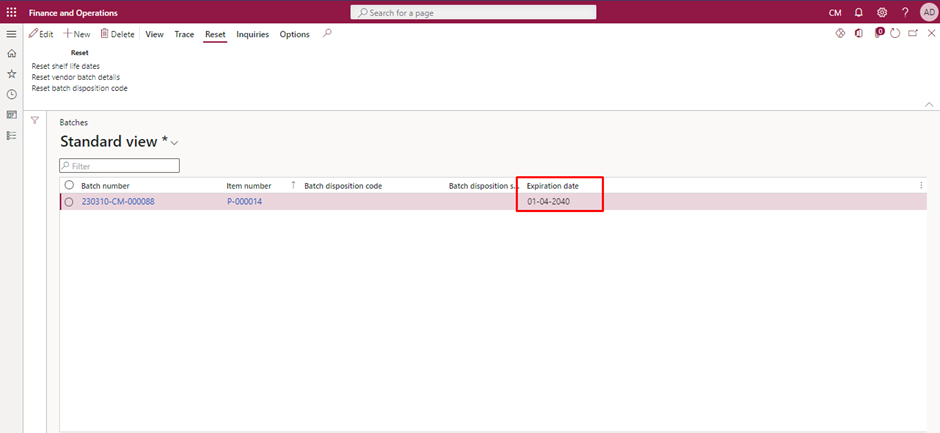Show notifications bell icon
Image resolution: width=940 pixels, height=433 pixels.
pyautogui.click(x=858, y=12)
